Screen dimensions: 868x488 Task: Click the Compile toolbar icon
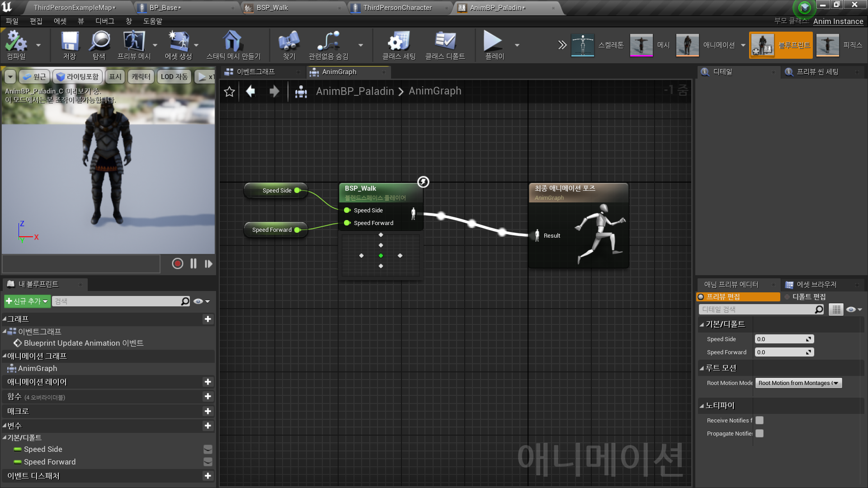point(16,42)
